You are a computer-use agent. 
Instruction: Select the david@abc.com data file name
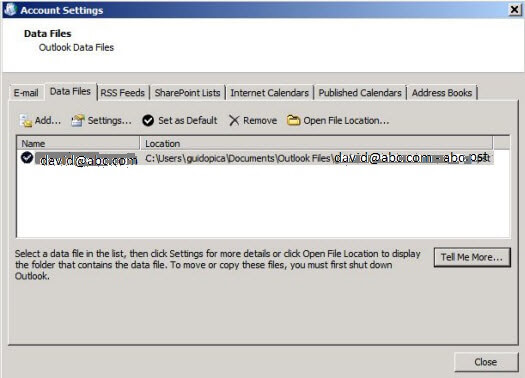click(x=88, y=160)
